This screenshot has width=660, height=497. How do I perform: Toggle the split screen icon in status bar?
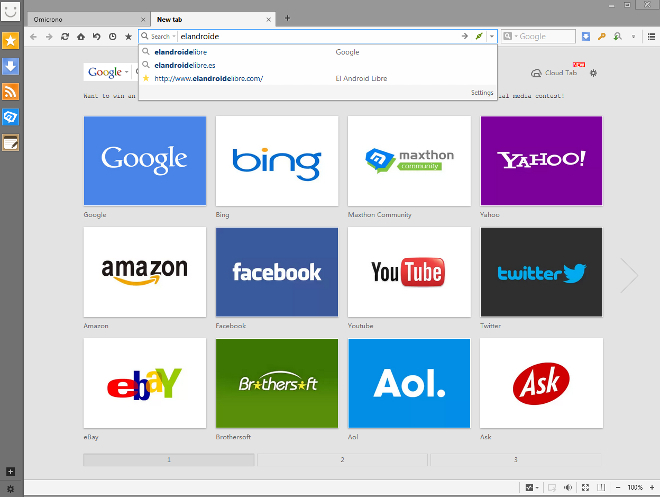coord(601,487)
